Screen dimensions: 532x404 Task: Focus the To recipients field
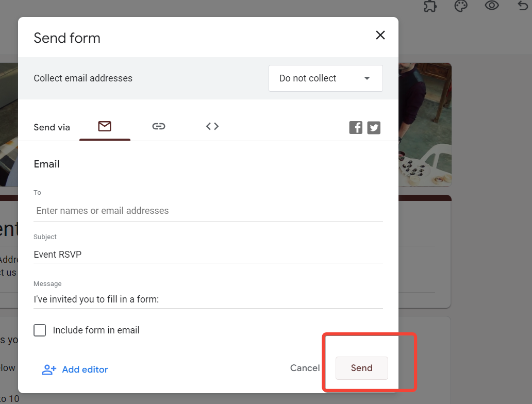point(208,211)
